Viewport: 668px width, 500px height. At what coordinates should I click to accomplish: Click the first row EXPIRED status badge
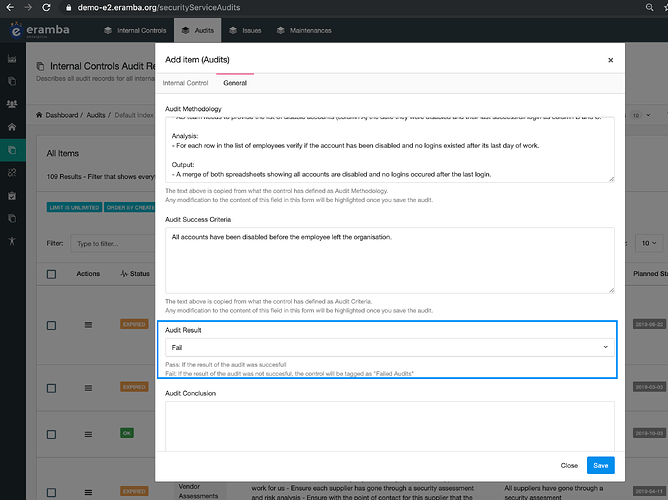tap(134, 325)
